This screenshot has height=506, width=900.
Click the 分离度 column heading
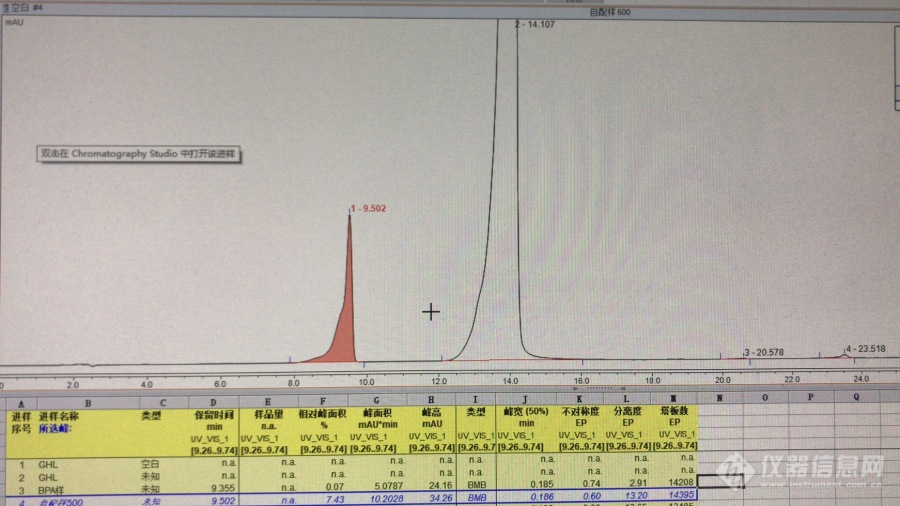click(x=627, y=412)
